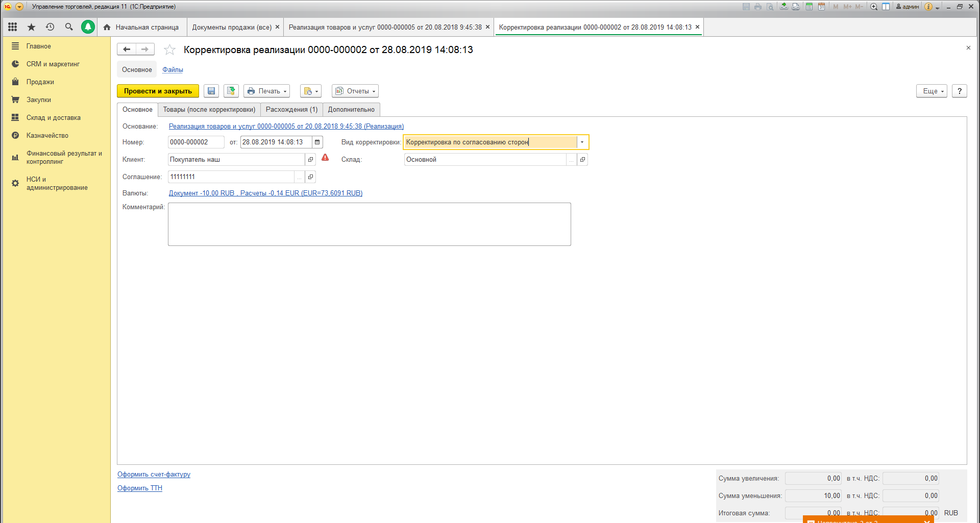Switch to the Расхождения (1) tab
Image resolution: width=980 pixels, height=523 pixels.
pos(291,110)
